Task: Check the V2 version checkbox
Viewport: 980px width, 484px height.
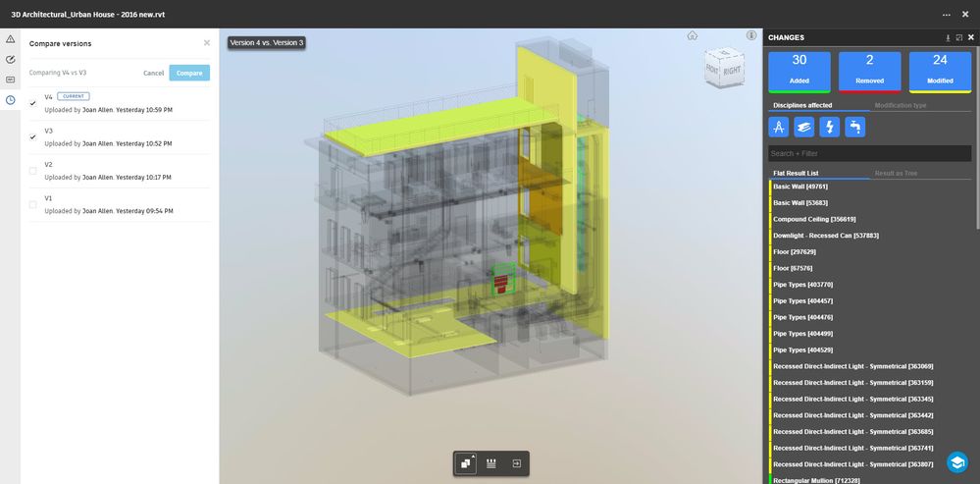Action: point(33,171)
